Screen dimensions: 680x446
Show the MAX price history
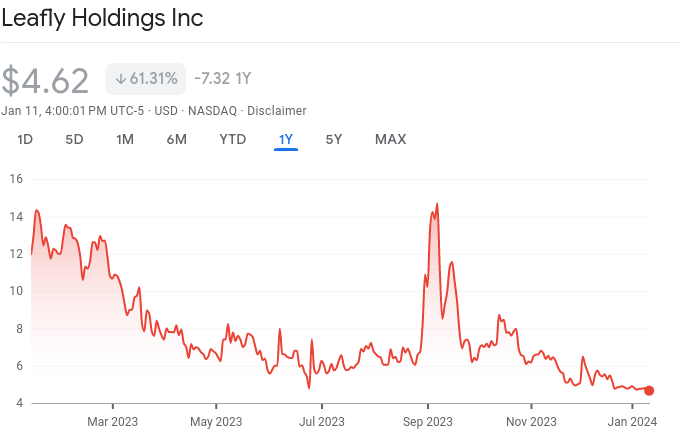coord(390,139)
